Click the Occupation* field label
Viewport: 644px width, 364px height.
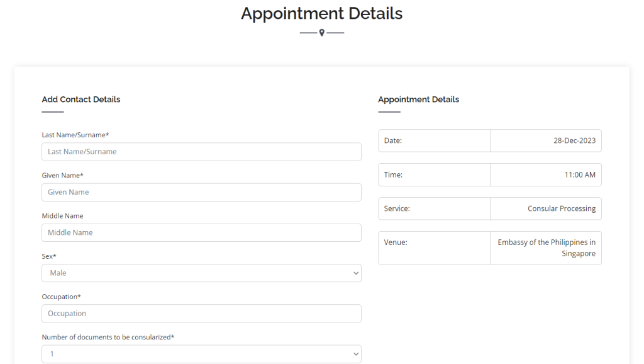62,297
